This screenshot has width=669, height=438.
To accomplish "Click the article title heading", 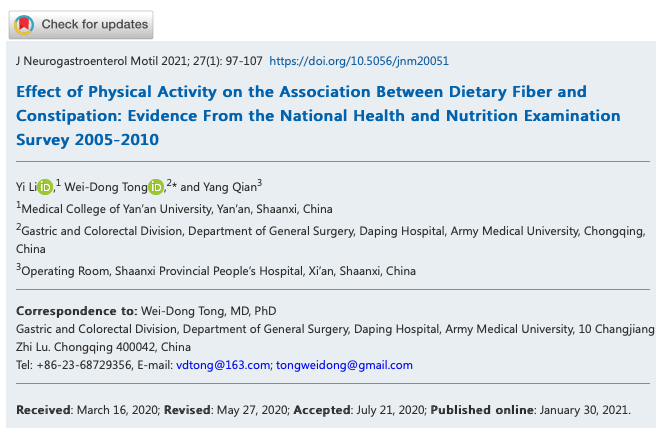I will point(318,116).
